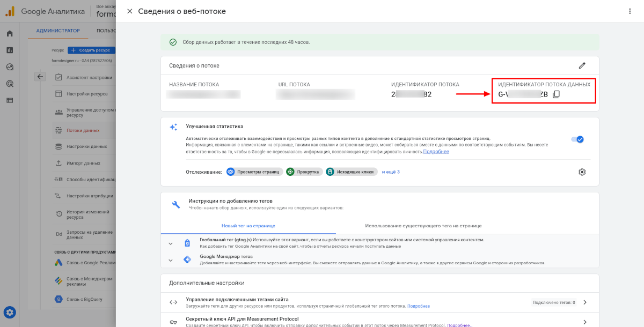644x327 pixels.
Task: Click the 'Создать ресурс' button
Action: (91, 50)
